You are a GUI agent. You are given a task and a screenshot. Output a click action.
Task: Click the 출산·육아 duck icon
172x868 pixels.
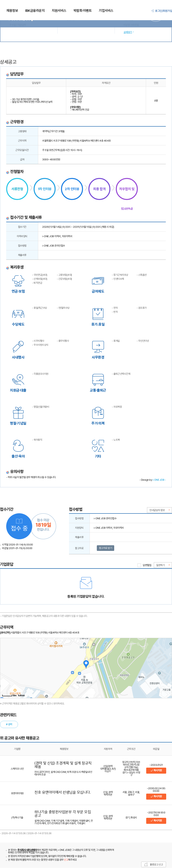[x=18, y=446]
